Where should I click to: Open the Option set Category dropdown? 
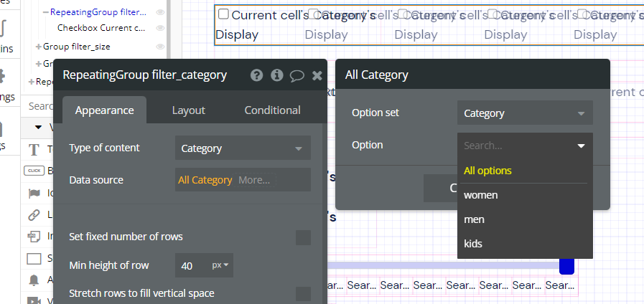coord(525,113)
